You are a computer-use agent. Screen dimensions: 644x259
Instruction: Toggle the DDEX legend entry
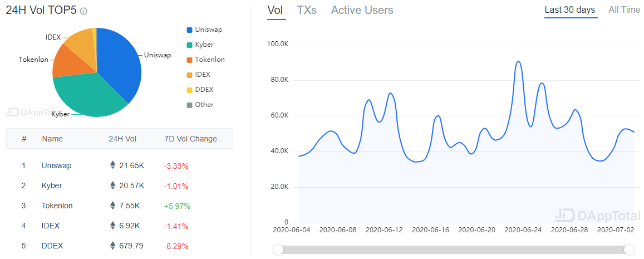pyautogui.click(x=200, y=90)
